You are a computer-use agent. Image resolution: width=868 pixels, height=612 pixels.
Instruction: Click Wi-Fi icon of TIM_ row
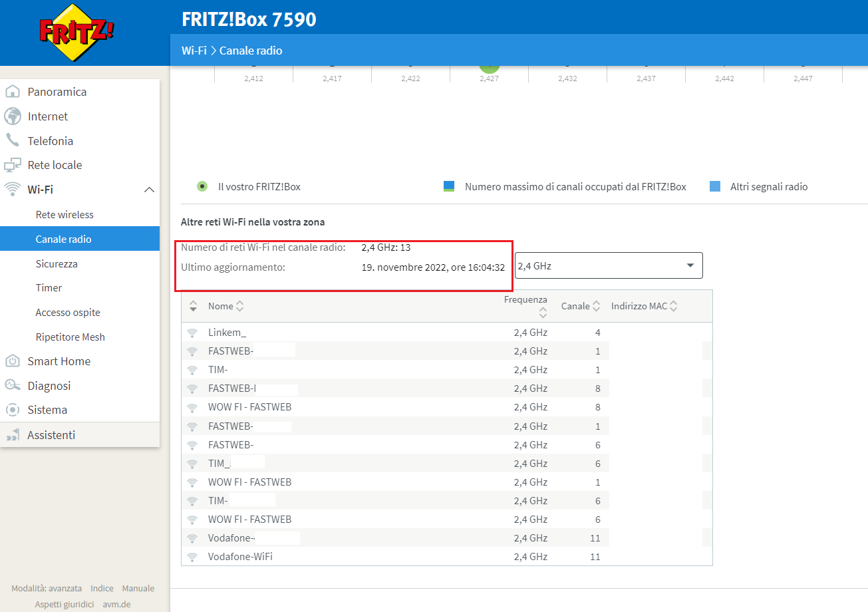[192, 464]
